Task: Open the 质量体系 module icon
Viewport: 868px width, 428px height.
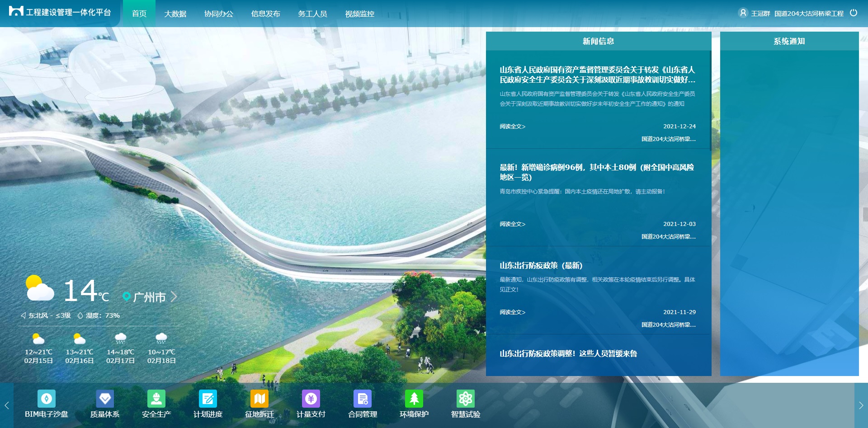Action: [x=105, y=399]
